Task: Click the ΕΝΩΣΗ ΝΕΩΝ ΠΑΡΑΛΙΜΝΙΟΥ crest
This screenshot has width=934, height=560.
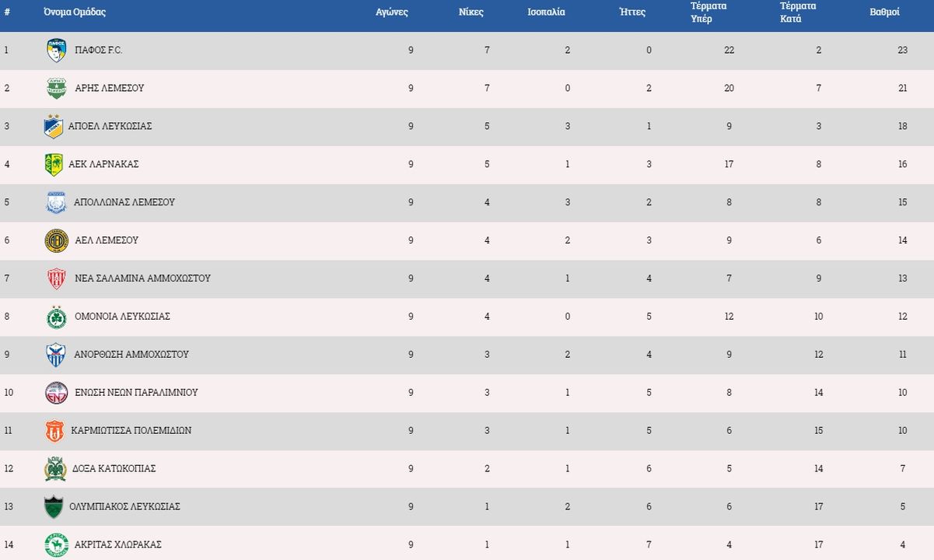Action: click(56, 393)
